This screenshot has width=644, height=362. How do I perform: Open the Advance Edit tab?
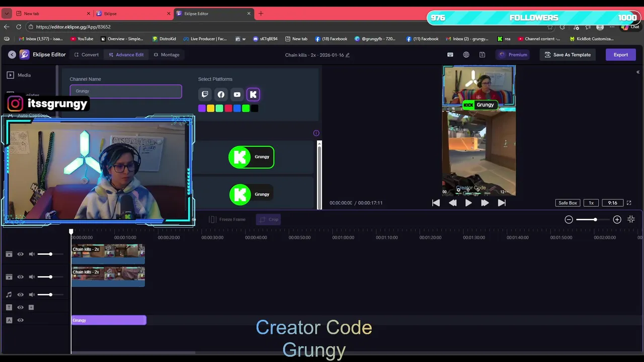[x=126, y=54]
